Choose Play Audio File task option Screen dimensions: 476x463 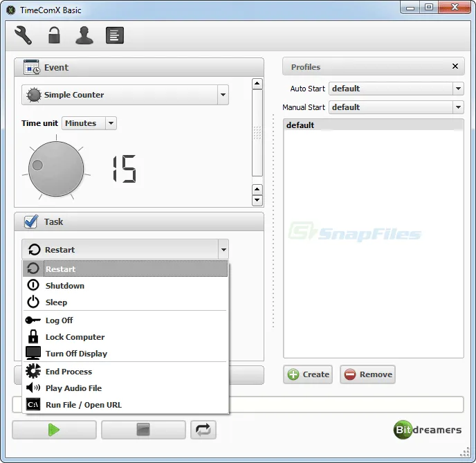click(125, 388)
